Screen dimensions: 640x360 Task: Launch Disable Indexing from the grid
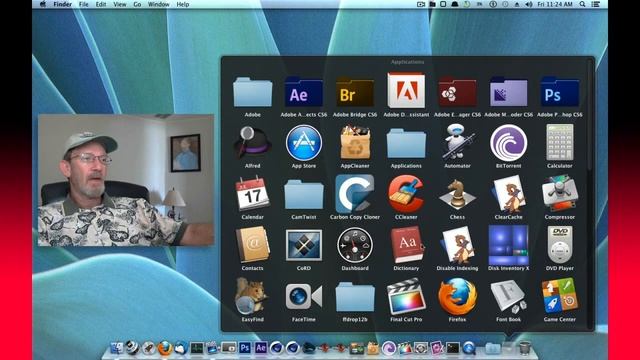click(457, 245)
